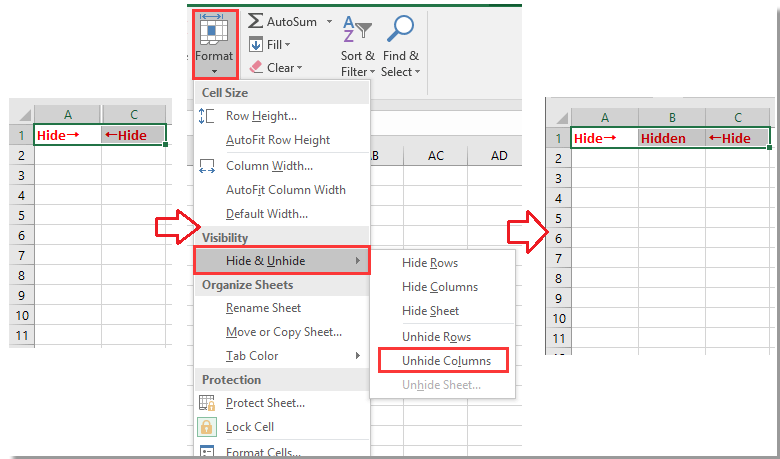Choose Rename Sheet option
This screenshot has width=780, height=459.
tap(263, 308)
